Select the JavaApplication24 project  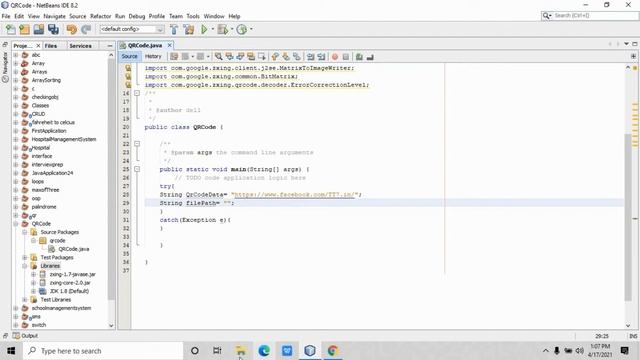point(52,173)
